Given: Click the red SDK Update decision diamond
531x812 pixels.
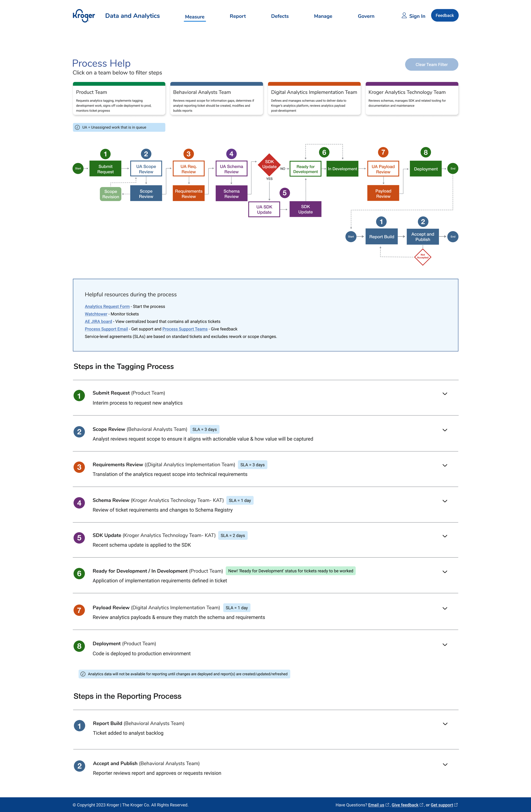Looking at the screenshot, I should [x=269, y=165].
